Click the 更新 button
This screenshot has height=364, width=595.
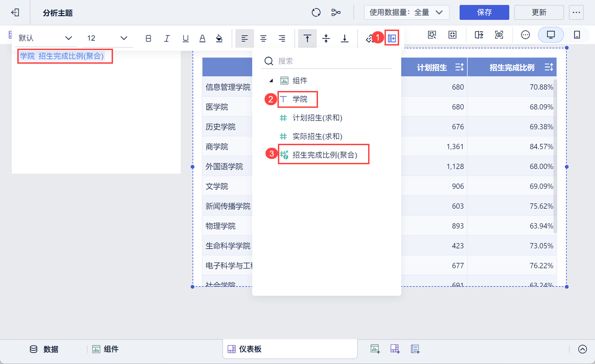coord(539,13)
